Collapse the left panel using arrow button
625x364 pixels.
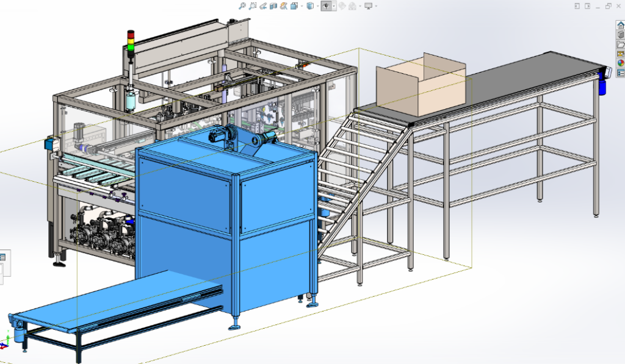[577, 6]
